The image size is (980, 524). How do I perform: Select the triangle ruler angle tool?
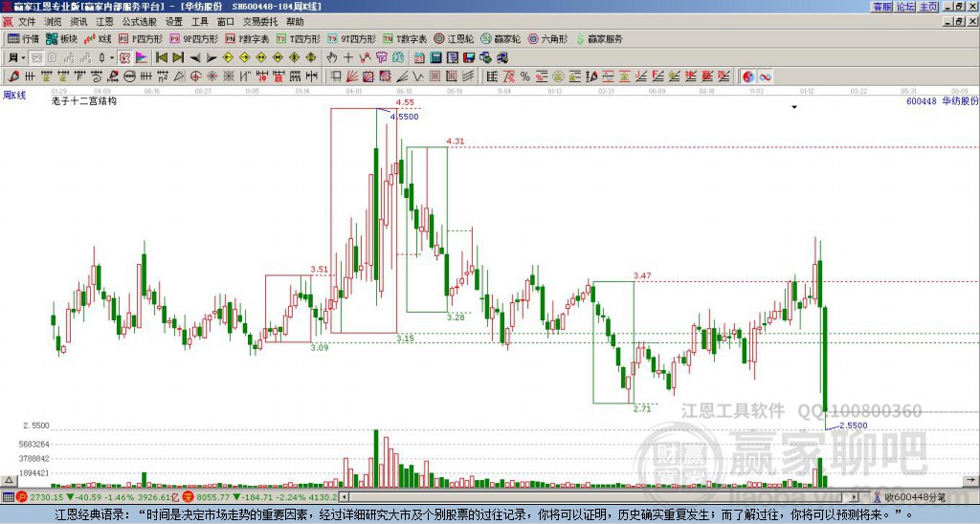click(180, 76)
